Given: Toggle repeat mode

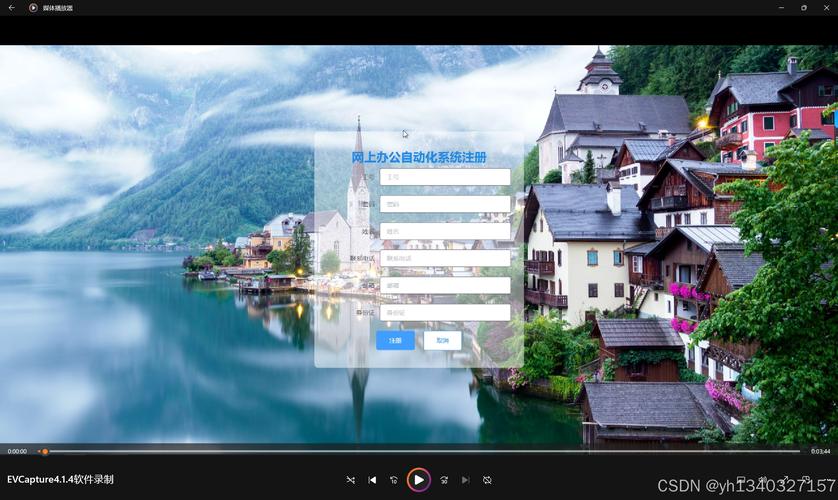Looking at the screenshot, I should (487, 480).
